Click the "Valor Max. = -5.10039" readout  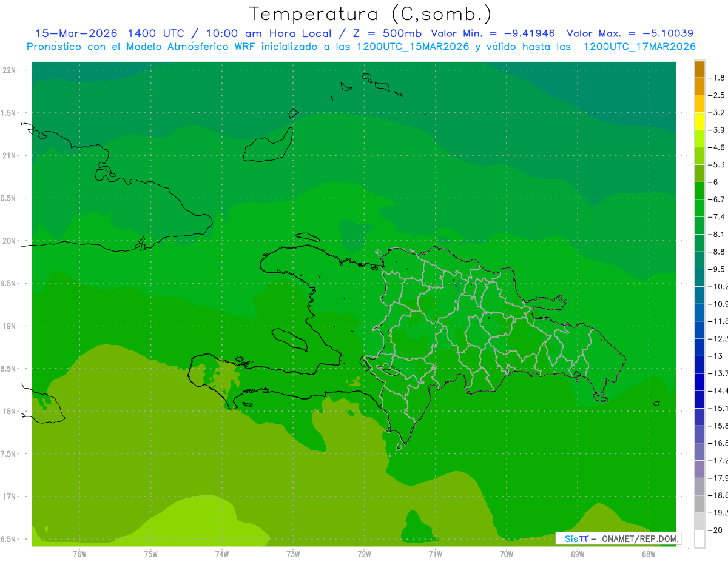click(x=630, y=33)
